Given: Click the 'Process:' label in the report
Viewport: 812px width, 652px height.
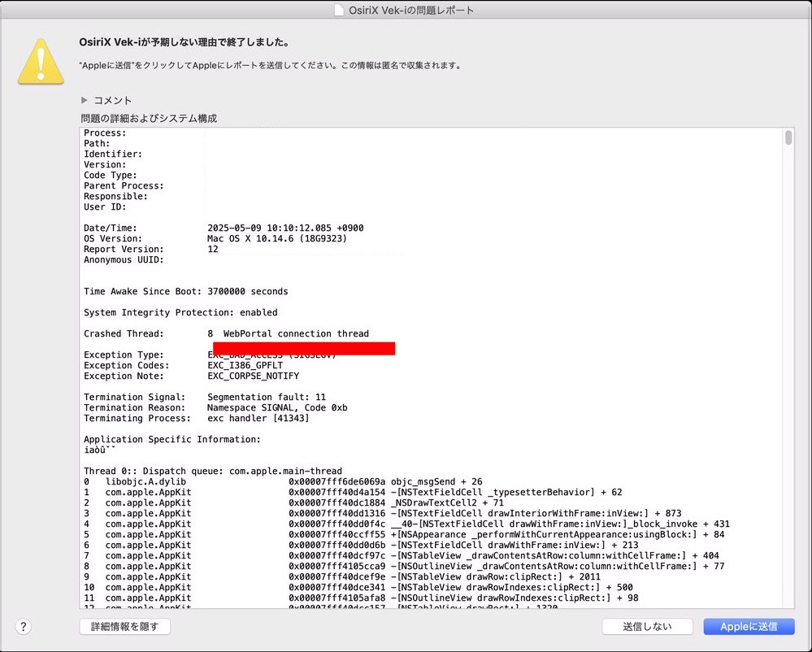Looking at the screenshot, I should pyautogui.click(x=105, y=133).
